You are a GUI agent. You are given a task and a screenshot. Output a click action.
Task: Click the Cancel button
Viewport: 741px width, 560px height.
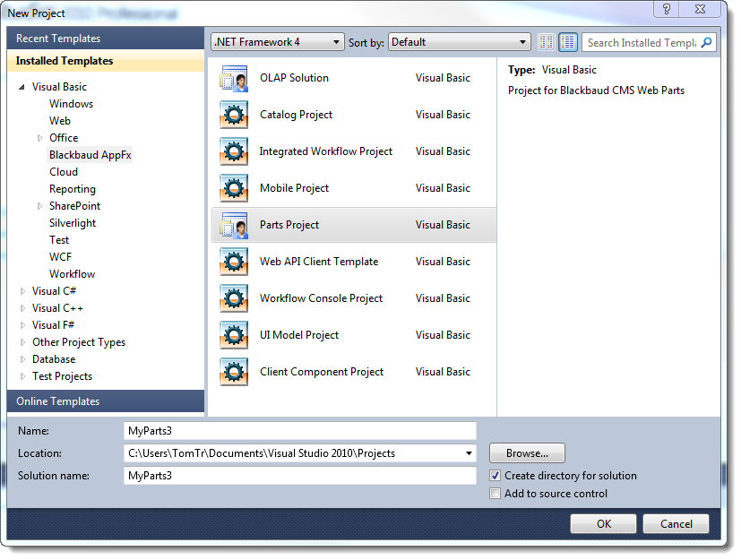pos(676,524)
